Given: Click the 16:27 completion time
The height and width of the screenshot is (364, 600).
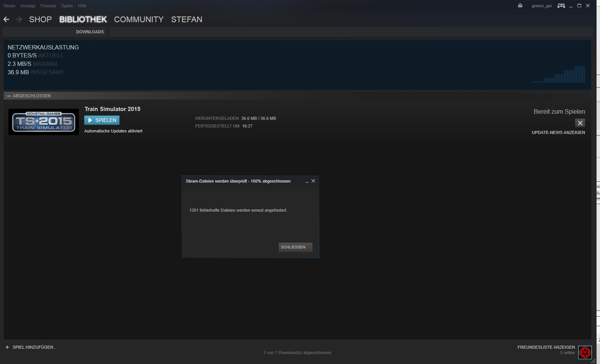Looking at the screenshot, I should point(247,126).
